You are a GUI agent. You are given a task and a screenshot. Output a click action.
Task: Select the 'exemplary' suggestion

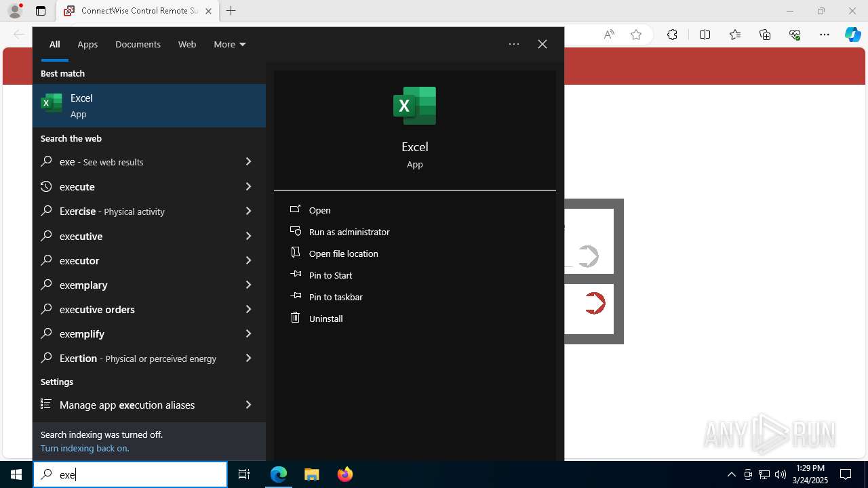tap(137, 285)
